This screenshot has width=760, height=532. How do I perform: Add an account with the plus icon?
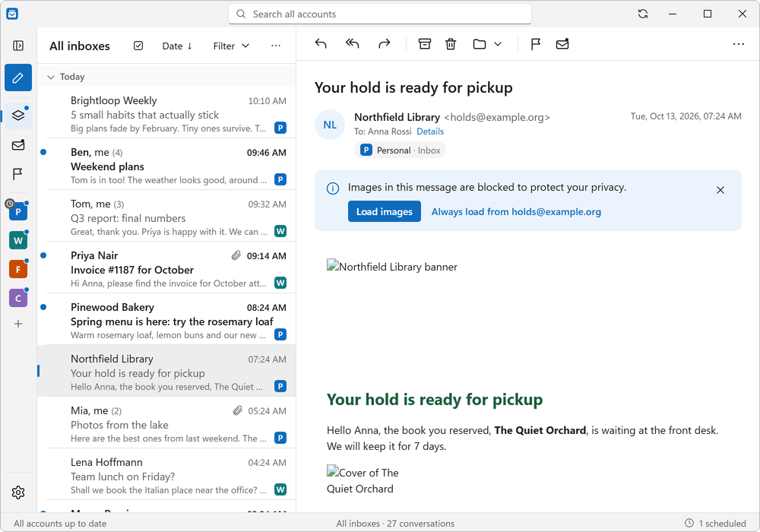18,324
